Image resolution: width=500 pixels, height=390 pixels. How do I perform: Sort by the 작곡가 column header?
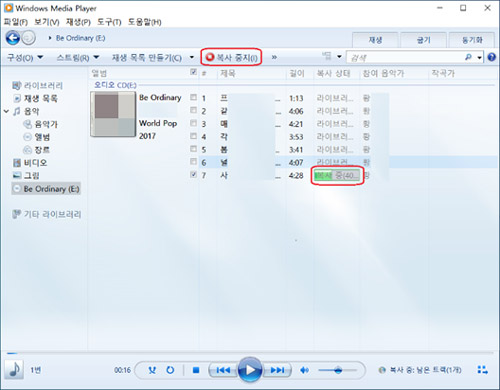pos(443,73)
